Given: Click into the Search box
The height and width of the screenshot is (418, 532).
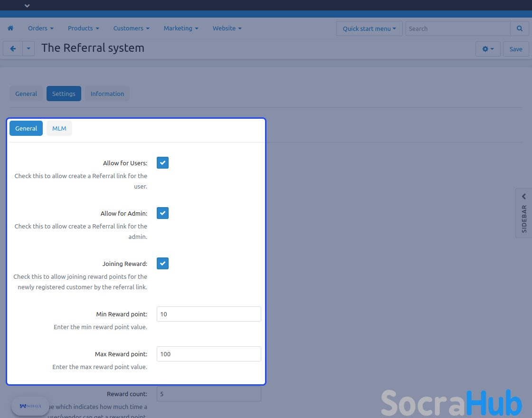Looking at the screenshot, I should (x=457, y=28).
